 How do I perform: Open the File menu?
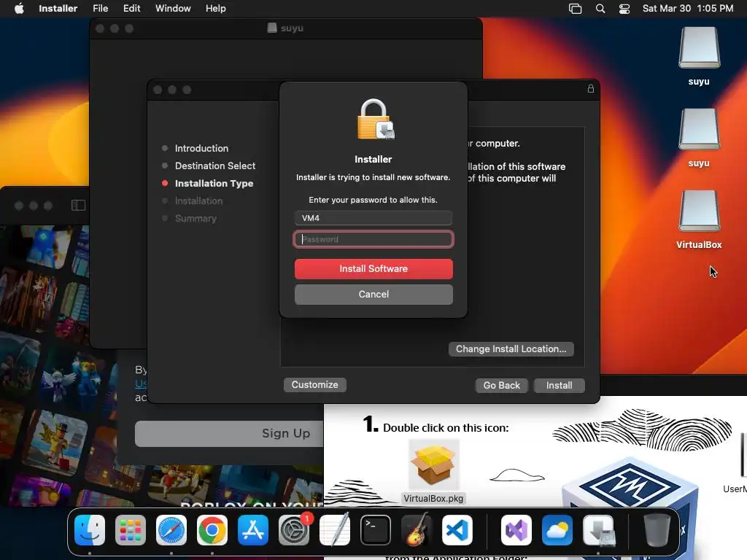[100, 8]
